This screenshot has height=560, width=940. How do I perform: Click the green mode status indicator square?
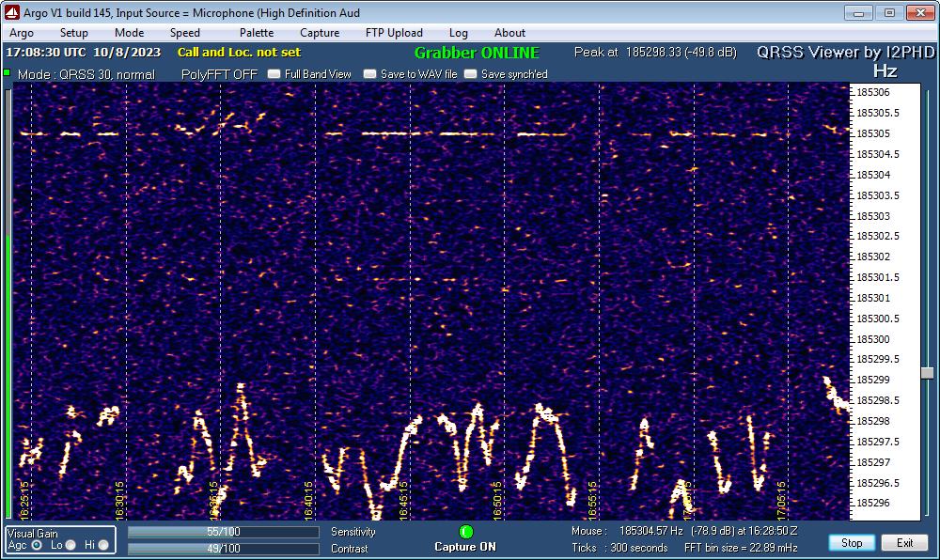[8, 73]
